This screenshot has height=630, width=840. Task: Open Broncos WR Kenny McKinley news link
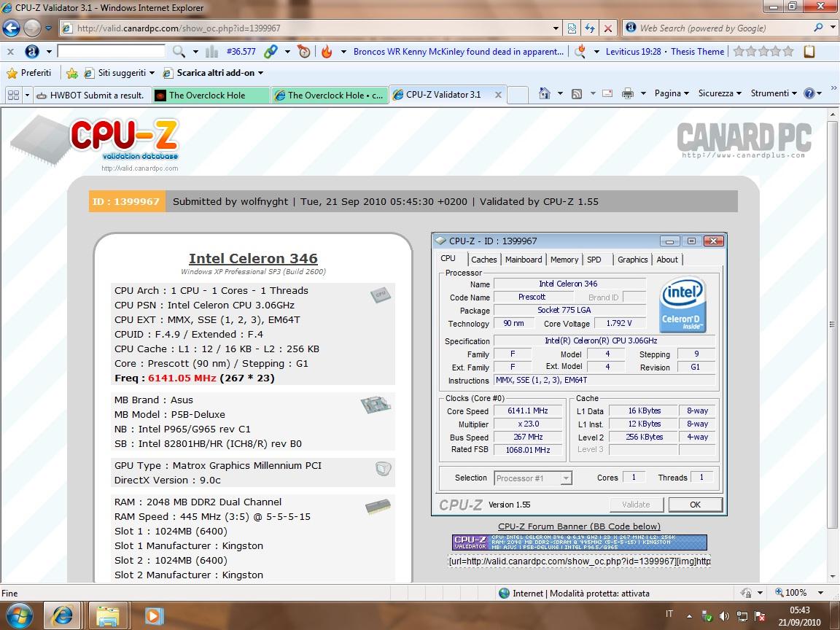click(x=459, y=52)
